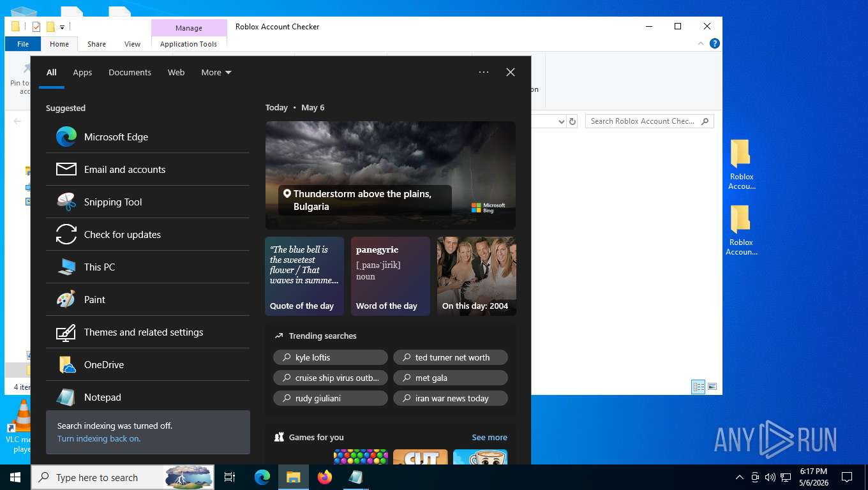Open the bubble shooter game thumbnail

(x=361, y=457)
